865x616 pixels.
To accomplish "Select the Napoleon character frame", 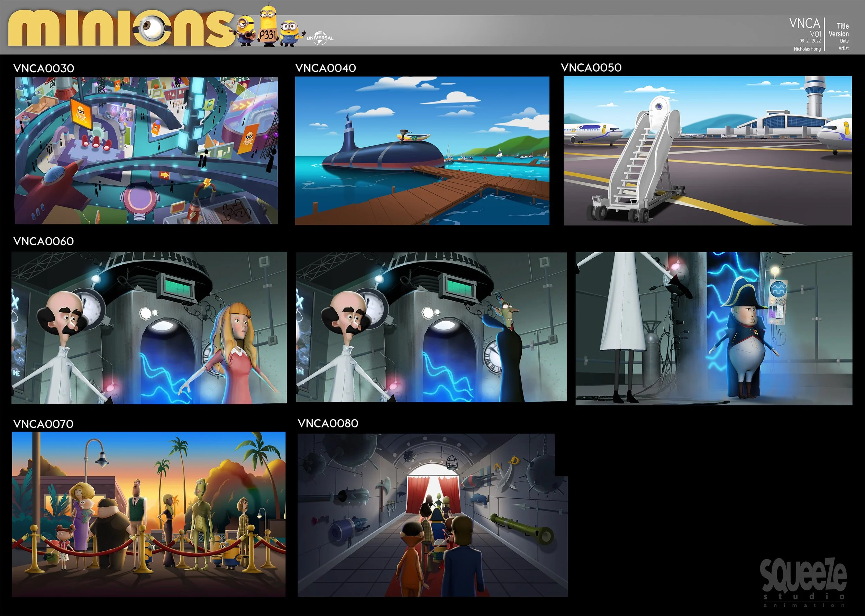I will tap(713, 329).
